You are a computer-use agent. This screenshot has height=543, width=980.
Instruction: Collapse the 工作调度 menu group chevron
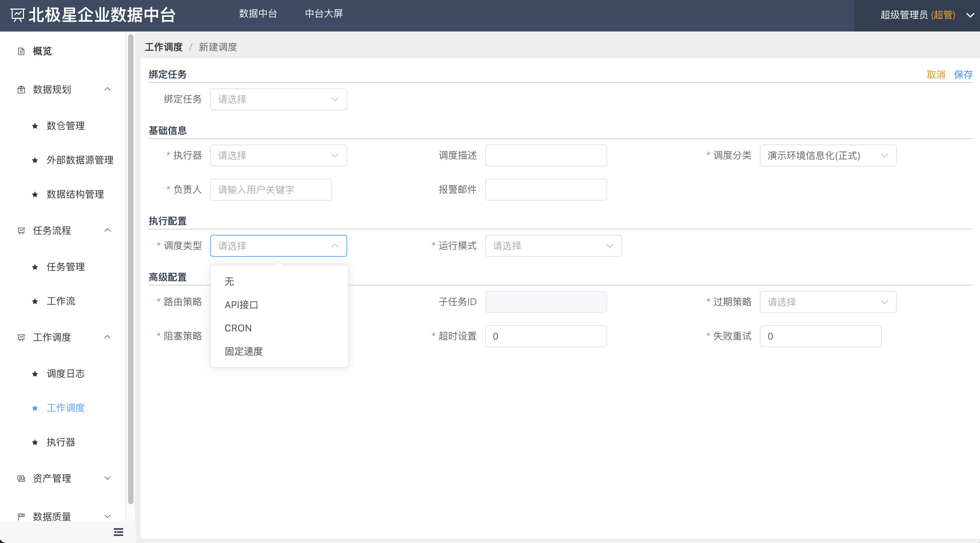[x=108, y=337]
